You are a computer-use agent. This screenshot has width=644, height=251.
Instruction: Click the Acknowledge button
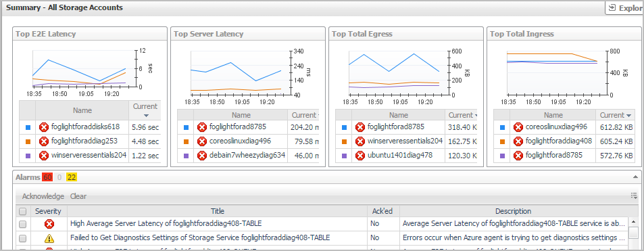(43, 196)
